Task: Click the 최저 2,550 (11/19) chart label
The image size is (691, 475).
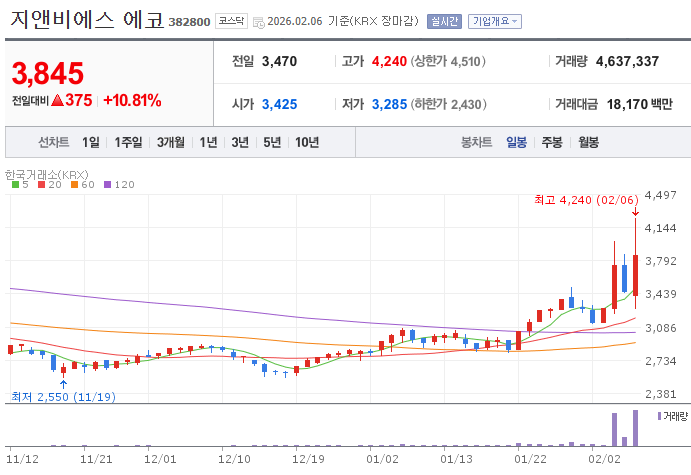Action: click(63, 397)
